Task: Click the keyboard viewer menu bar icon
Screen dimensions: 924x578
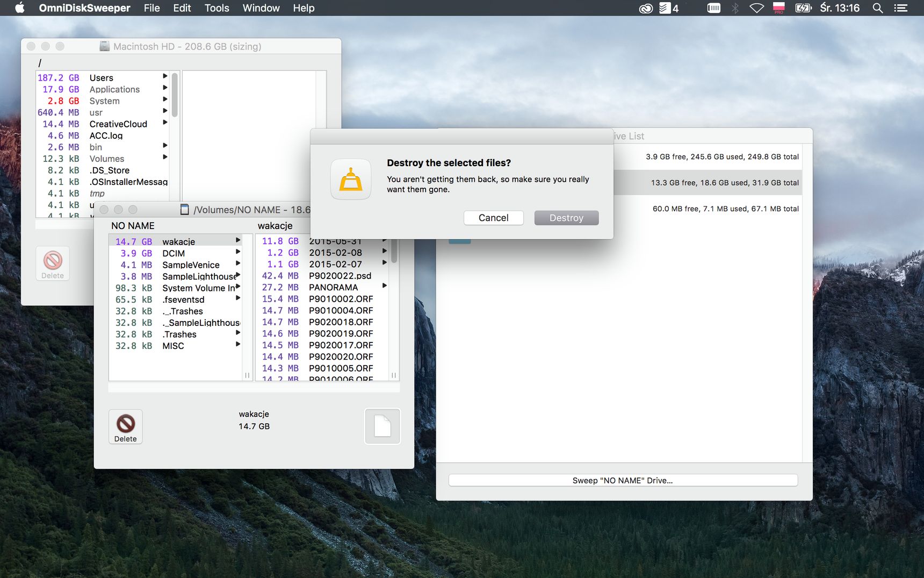Action: [x=714, y=8]
